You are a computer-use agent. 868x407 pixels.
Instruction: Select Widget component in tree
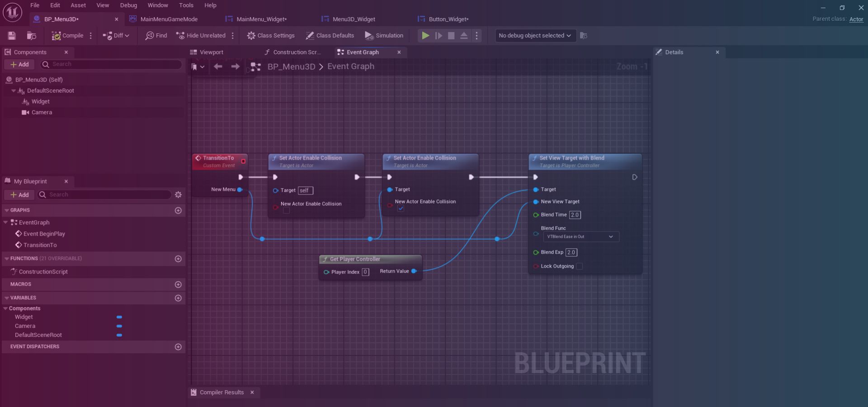click(x=40, y=102)
